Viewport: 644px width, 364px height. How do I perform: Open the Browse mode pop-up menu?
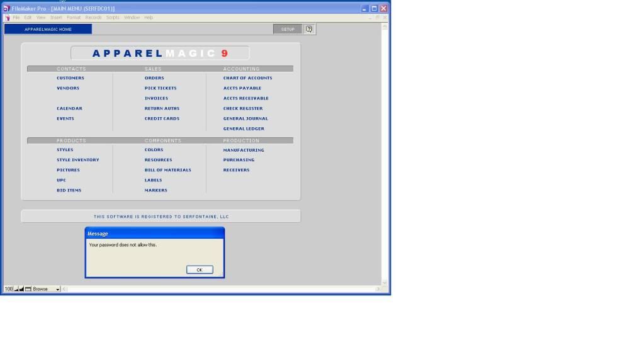47,289
